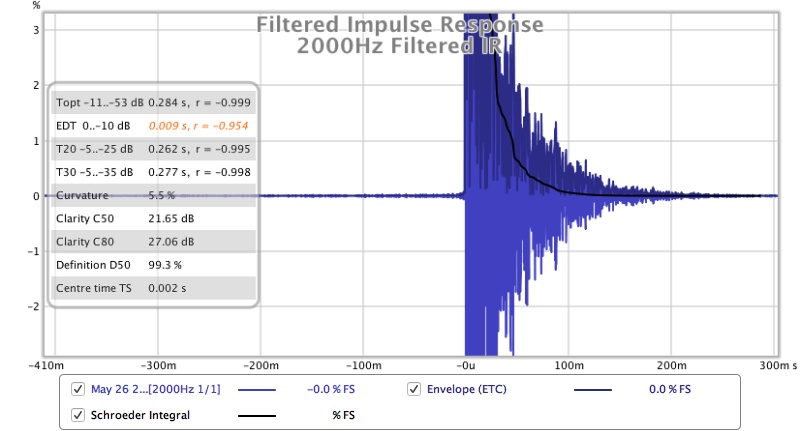Viewport: 800px width, 431px height.
Task: Click the 2000Hz Filtered IR title
Action: click(399, 46)
